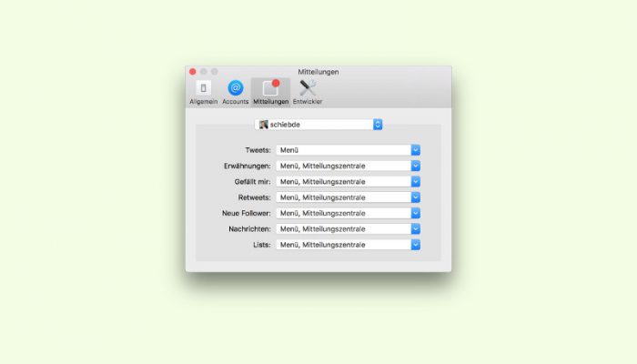Select the Mitteilungen toolbar tab

pos(270,92)
